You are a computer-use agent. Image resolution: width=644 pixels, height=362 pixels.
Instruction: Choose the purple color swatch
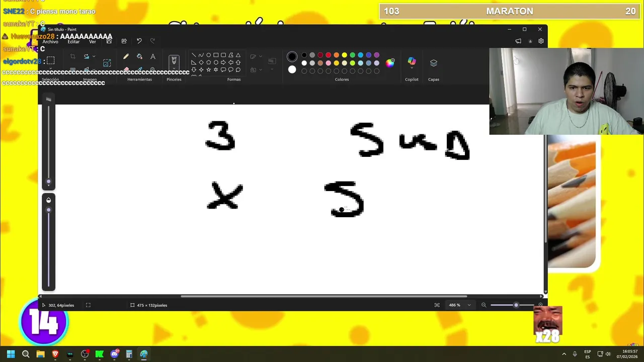376,55
